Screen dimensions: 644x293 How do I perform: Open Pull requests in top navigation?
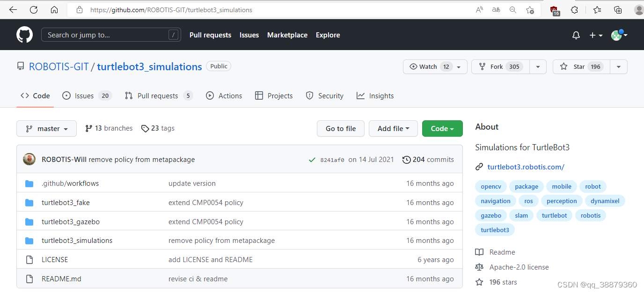click(210, 35)
